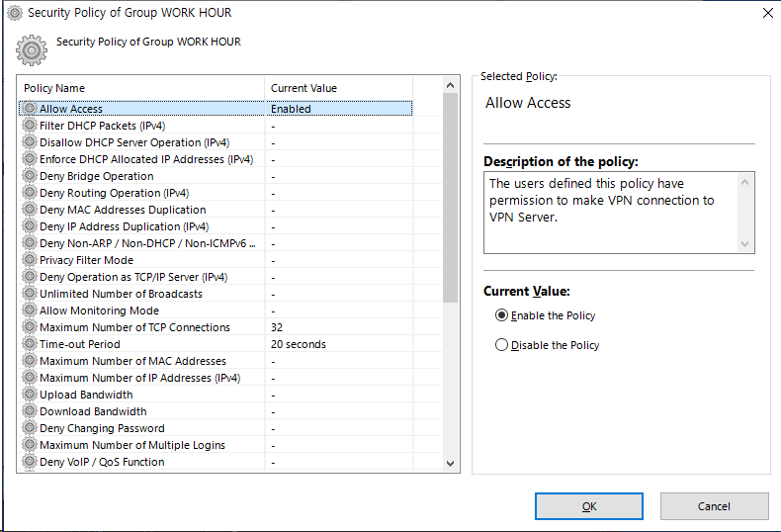
Task: Click gear icon beside Unlimited Number of Broadcasts
Action: [30, 294]
